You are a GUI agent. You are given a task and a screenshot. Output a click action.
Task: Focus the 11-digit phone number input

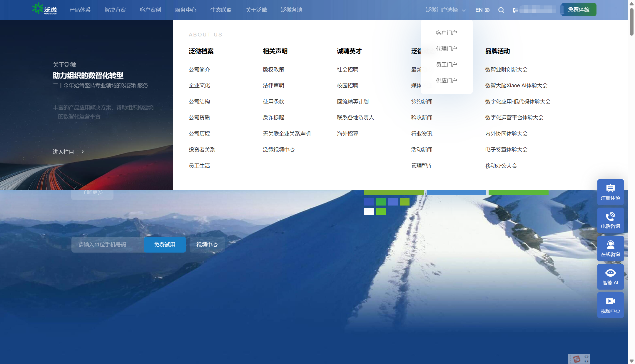tap(108, 245)
